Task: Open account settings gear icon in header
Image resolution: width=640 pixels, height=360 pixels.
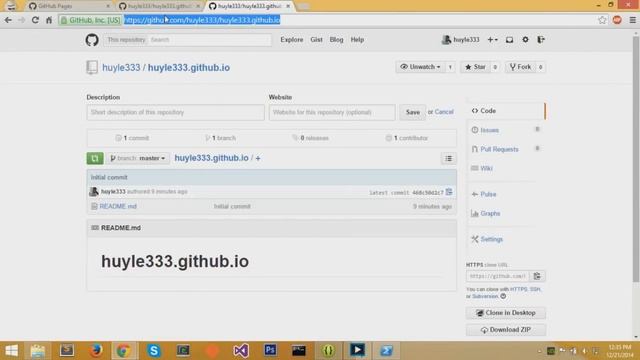Action: coord(525,40)
